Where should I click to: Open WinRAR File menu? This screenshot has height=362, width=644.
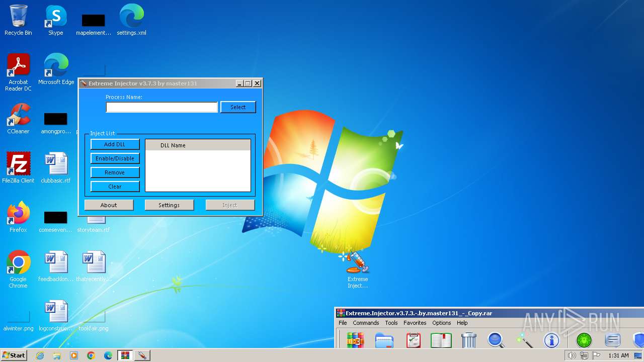point(343,323)
